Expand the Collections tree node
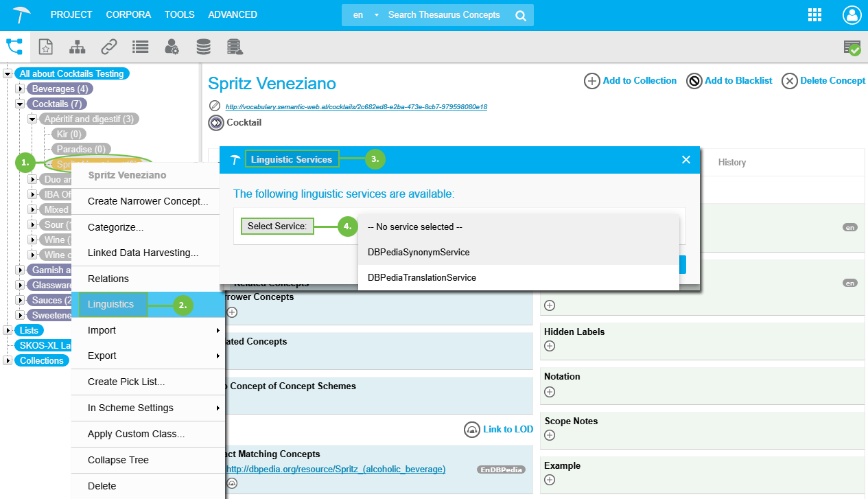The width and height of the screenshot is (868, 499). [8, 361]
